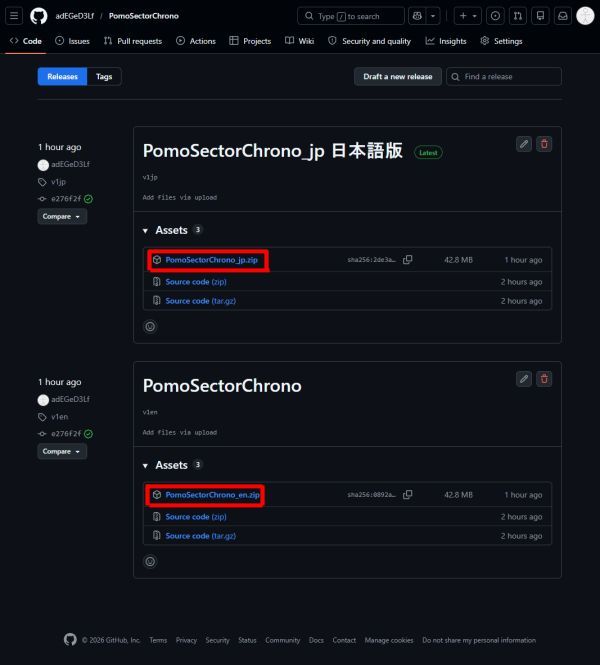Image resolution: width=600 pixels, height=665 pixels.
Task: Open the v1jp tag link
Action: tap(58, 182)
